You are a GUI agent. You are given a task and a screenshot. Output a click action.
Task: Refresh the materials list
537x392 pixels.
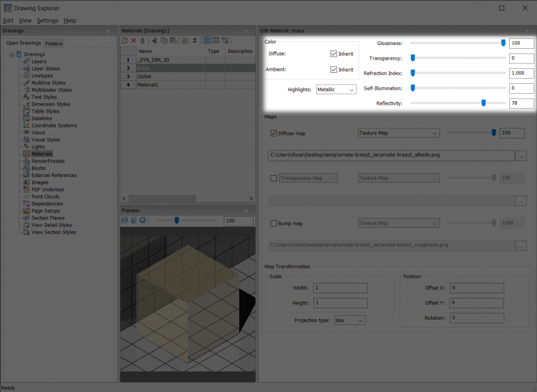(195, 40)
